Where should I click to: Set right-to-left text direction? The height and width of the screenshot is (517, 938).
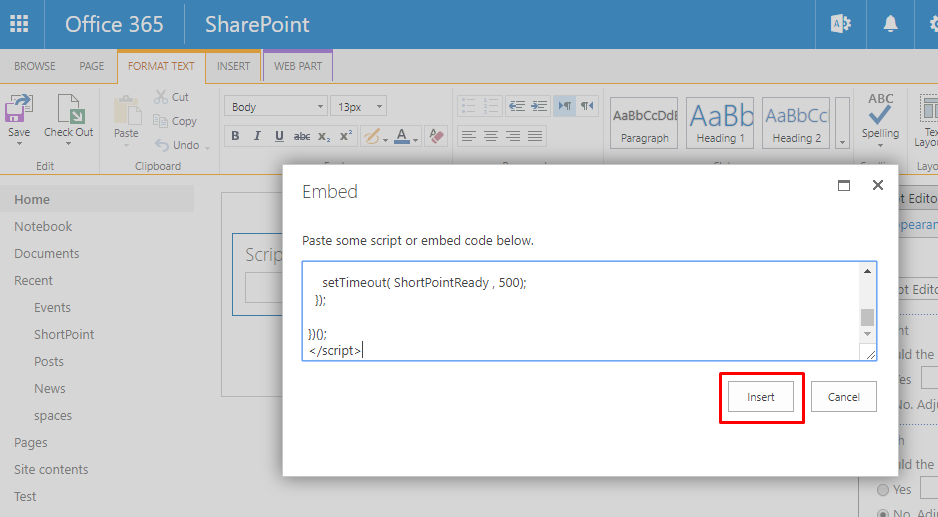click(x=587, y=107)
